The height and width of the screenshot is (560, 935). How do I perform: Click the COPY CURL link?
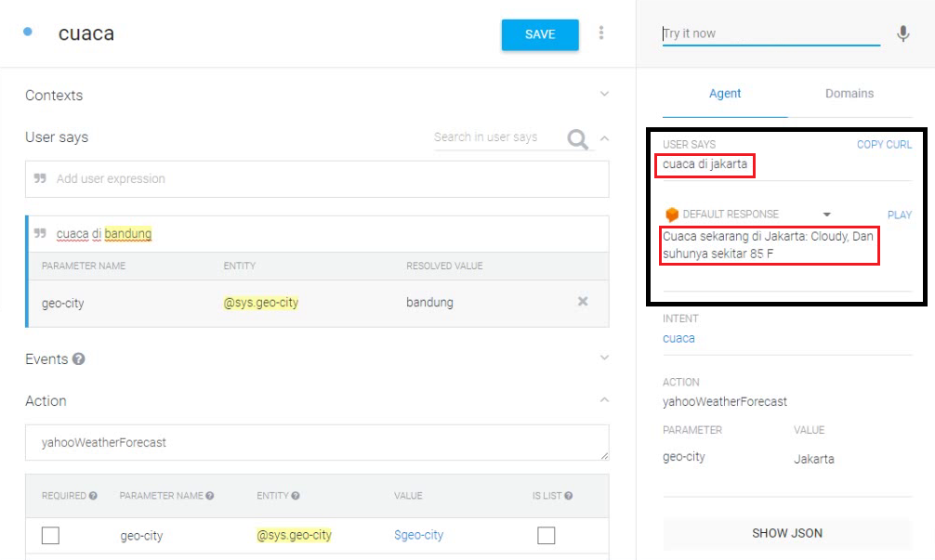(884, 144)
